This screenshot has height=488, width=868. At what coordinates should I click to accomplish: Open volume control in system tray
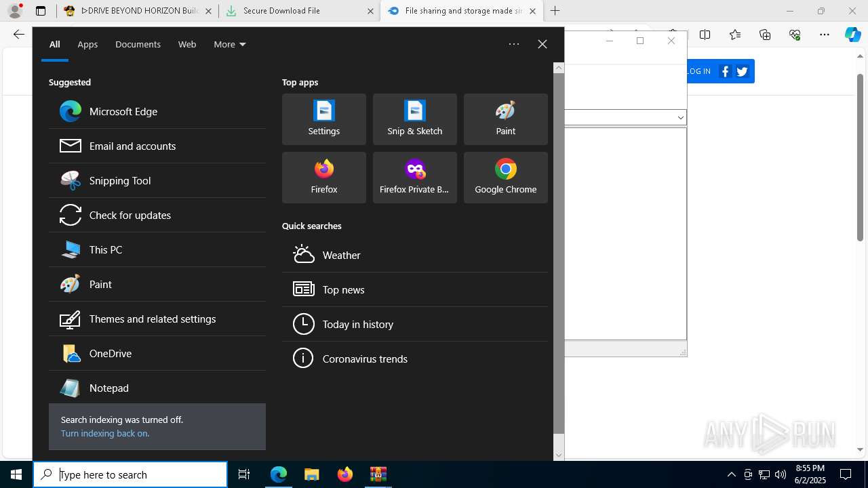point(781,474)
